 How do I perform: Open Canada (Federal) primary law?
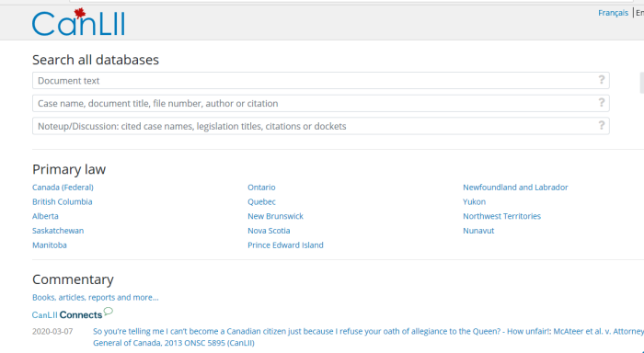pos(63,188)
